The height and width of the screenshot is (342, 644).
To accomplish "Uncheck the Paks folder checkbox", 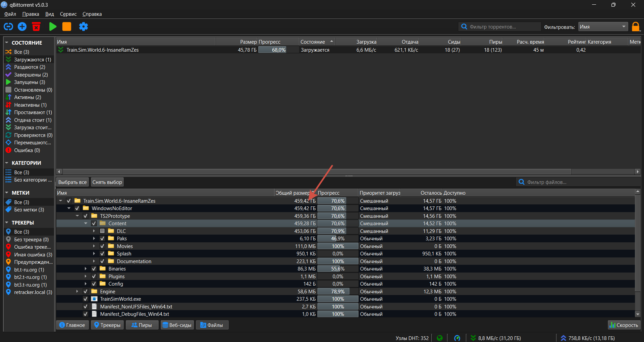I will [x=102, y=239].
